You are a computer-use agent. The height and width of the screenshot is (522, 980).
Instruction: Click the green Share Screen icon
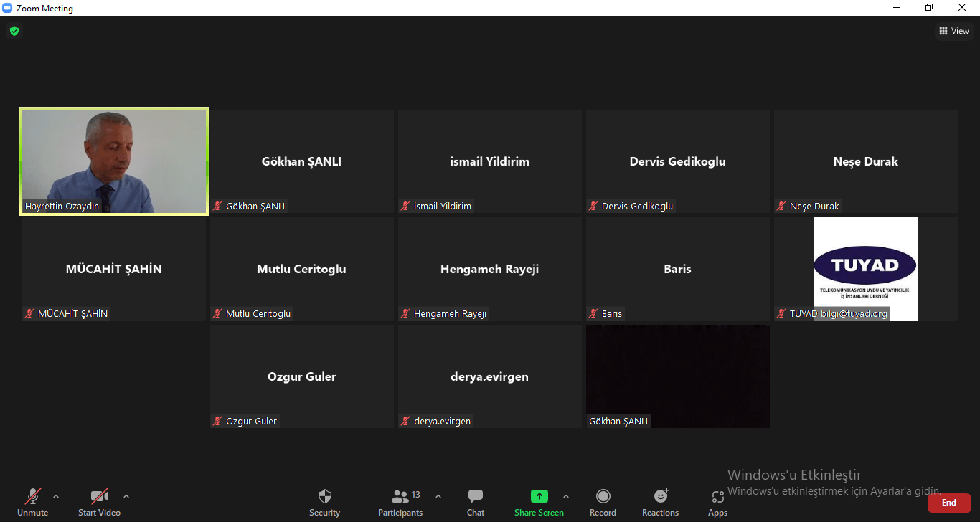point(539,497)
